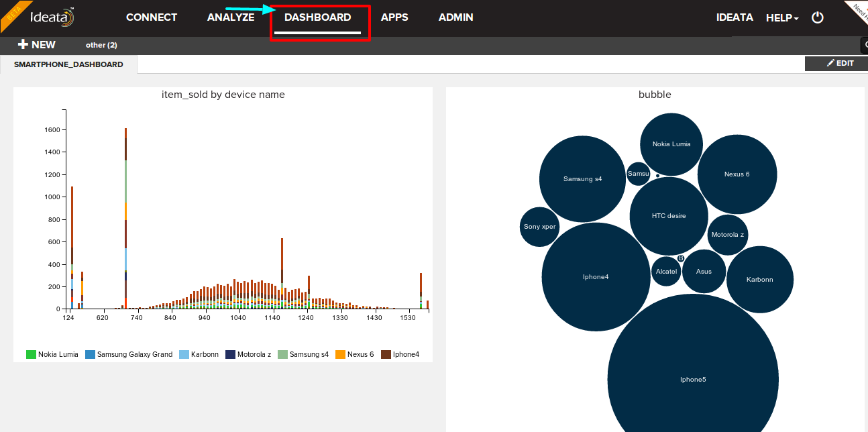Screen dimensions: 868x432
Task: Expand the other (2) dashboards list
Action: coord(101,45)
